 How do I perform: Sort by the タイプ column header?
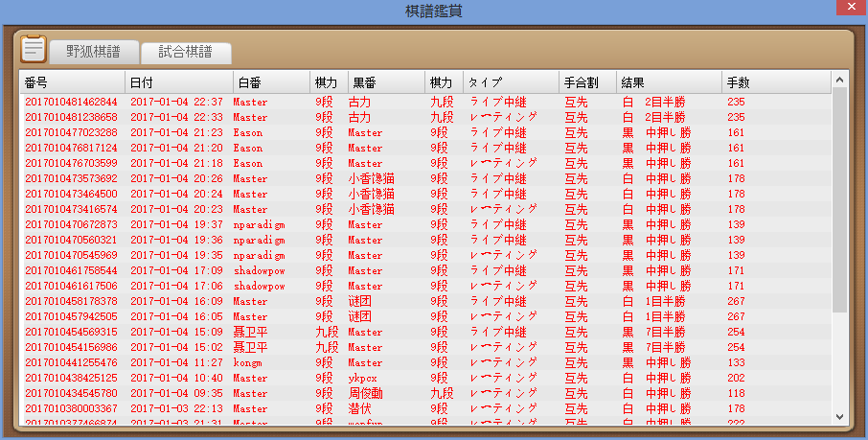(511, 82)
